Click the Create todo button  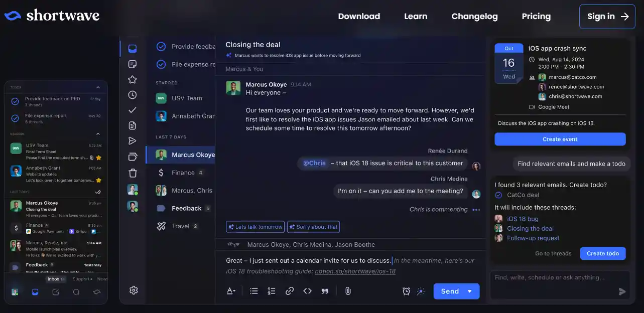point(603,253)
